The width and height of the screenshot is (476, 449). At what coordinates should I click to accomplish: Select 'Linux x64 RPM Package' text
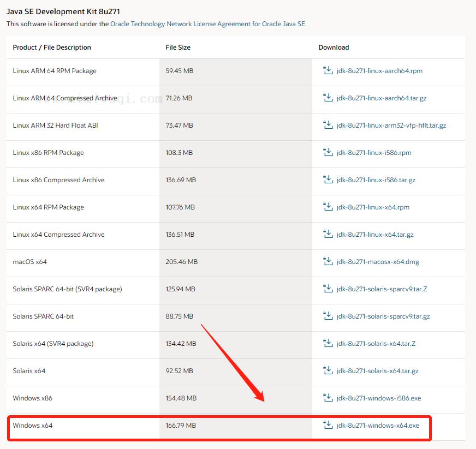(x=48, y=207)
